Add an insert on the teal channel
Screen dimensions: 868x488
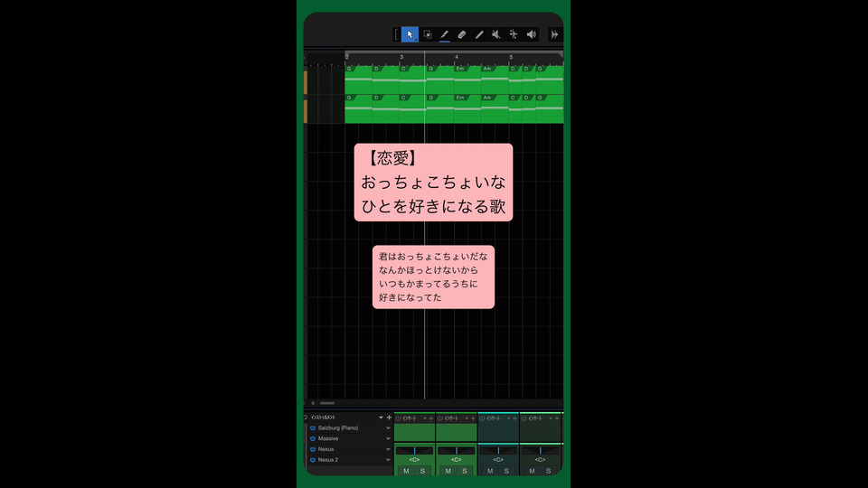point(514,418)
